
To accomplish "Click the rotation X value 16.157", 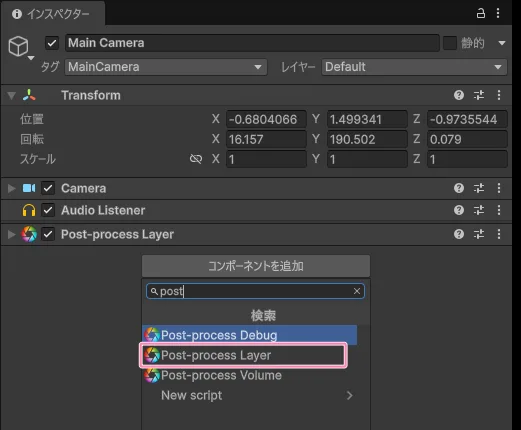I will click(266, 139).
